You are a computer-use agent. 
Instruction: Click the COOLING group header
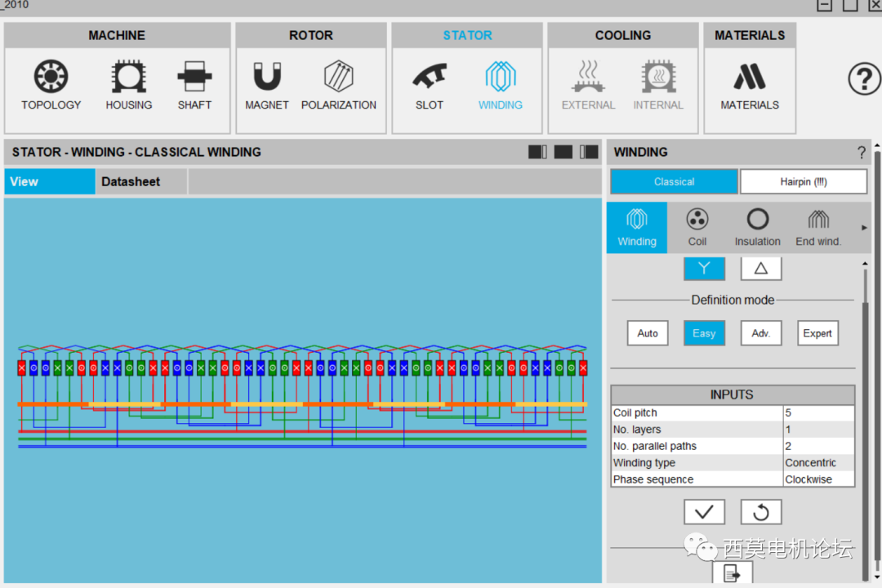tap(623, 35)
